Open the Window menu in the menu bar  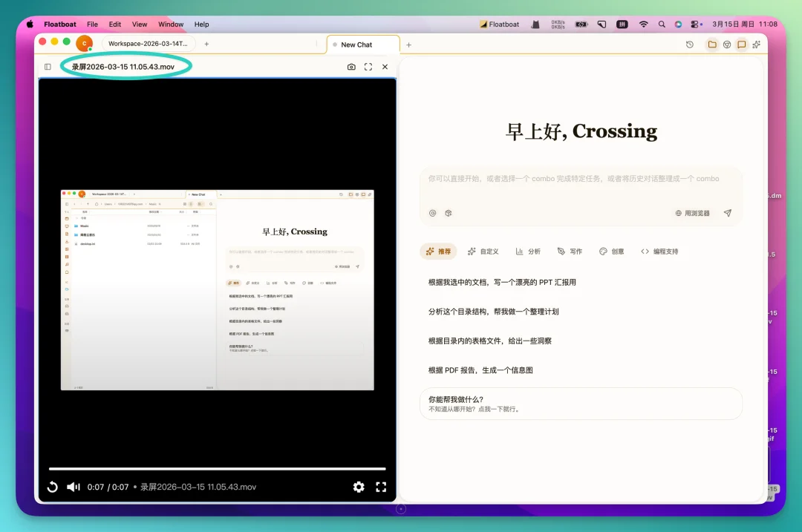pos(171,24)
